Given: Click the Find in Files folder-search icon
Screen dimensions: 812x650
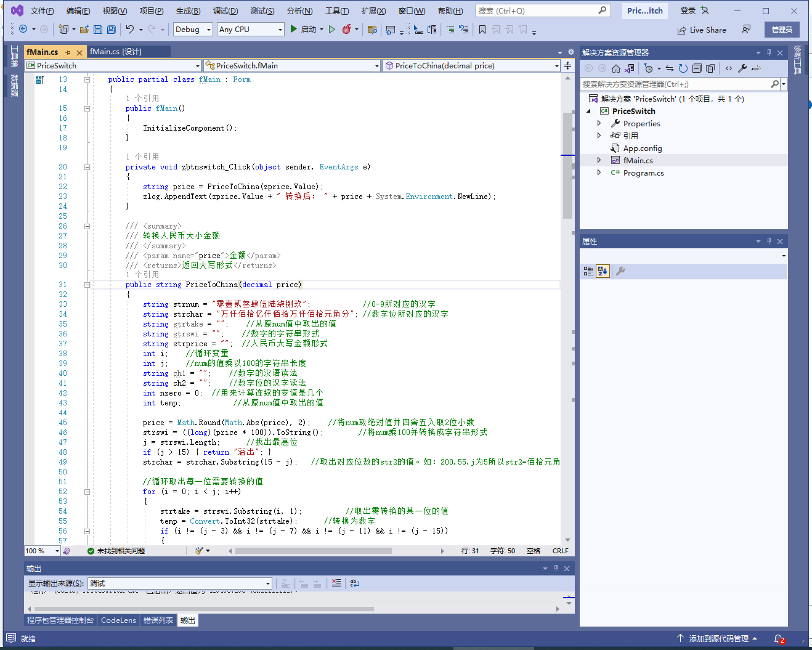Looking at the screenshot, I should point(372,29).
